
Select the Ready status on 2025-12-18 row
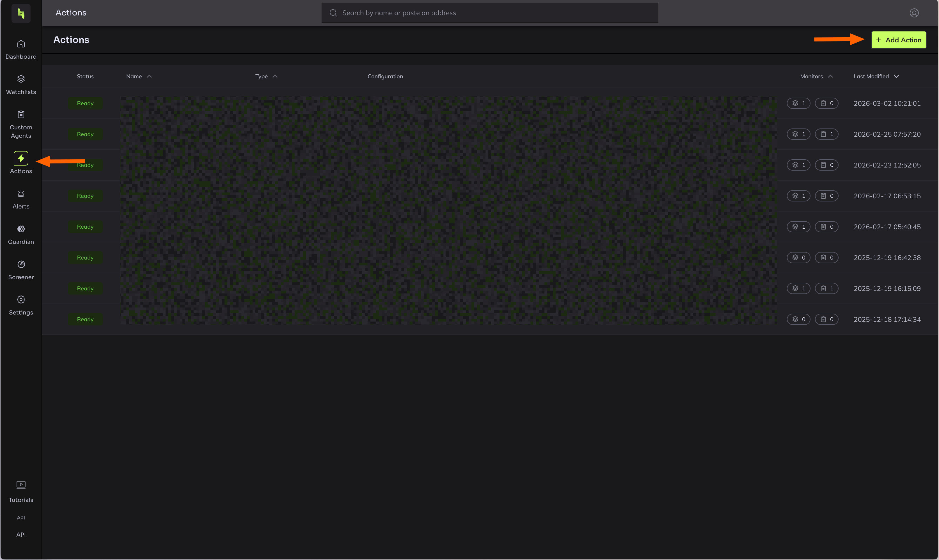click(x=85, y=319)
